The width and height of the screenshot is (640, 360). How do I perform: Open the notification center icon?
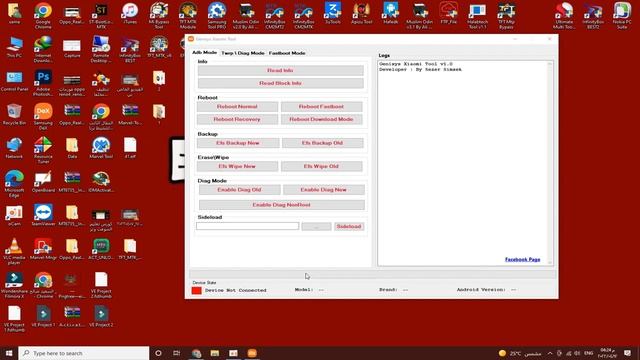click(627, 353)
